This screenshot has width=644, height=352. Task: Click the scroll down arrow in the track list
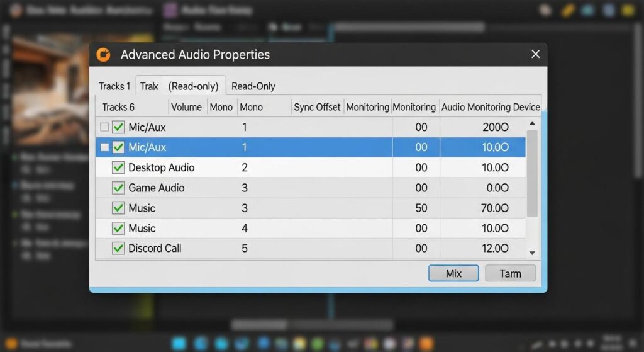(x=532, y=253)
